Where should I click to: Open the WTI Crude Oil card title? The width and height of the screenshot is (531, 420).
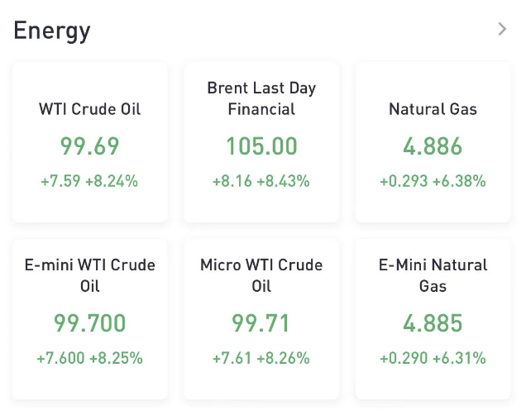coord(89,109)
